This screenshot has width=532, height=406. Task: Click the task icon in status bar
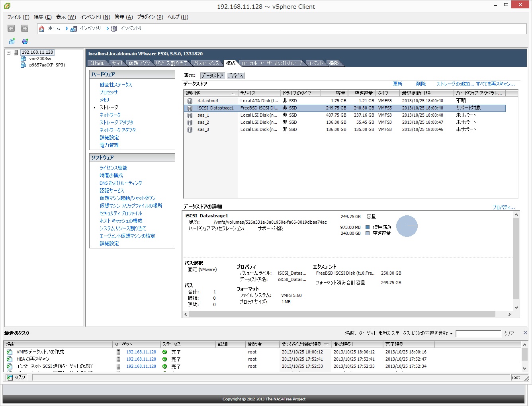tap(10, 377)
